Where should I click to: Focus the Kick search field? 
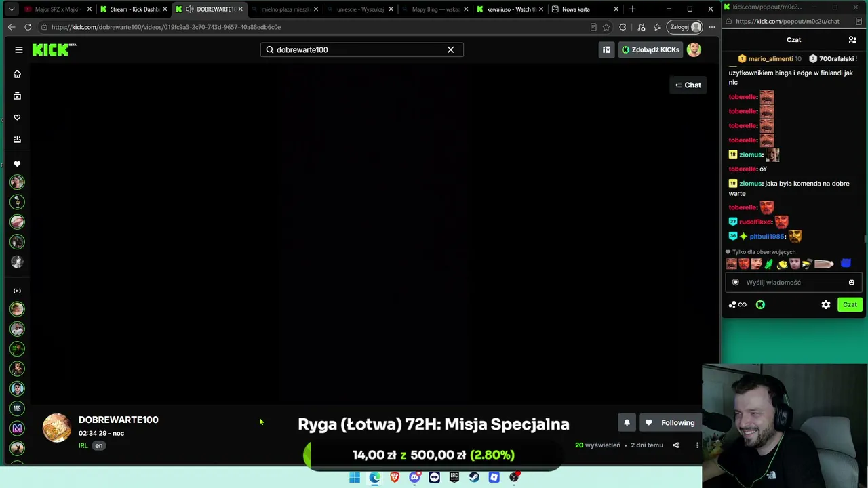(x=361, y=49)
